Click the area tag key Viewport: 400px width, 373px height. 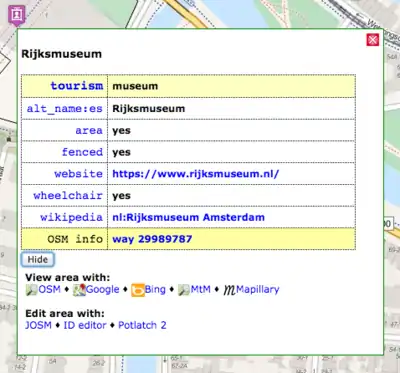[x=89, y=130]
